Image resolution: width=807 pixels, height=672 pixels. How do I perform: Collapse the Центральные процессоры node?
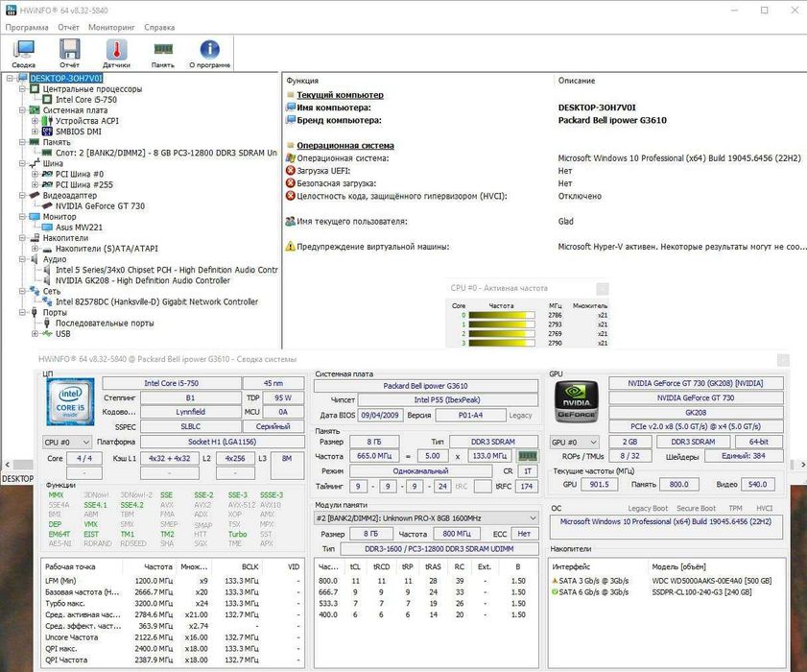(x=22, y=89)
